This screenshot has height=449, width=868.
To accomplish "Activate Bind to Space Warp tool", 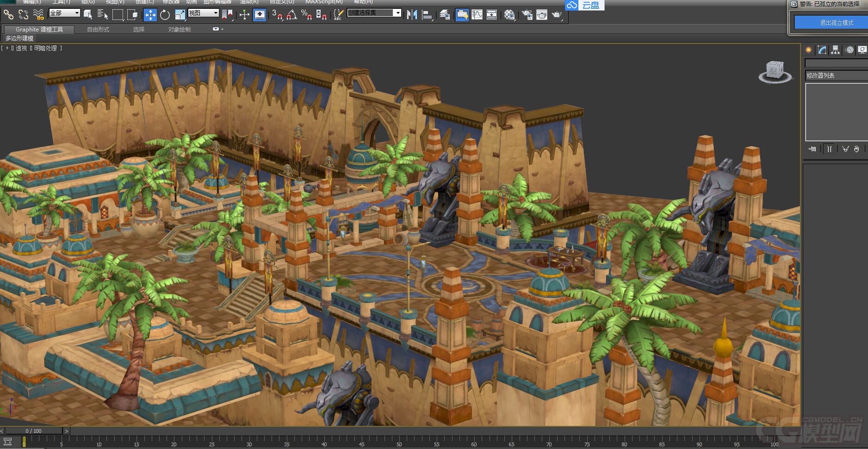I will [x=39, y=15].
